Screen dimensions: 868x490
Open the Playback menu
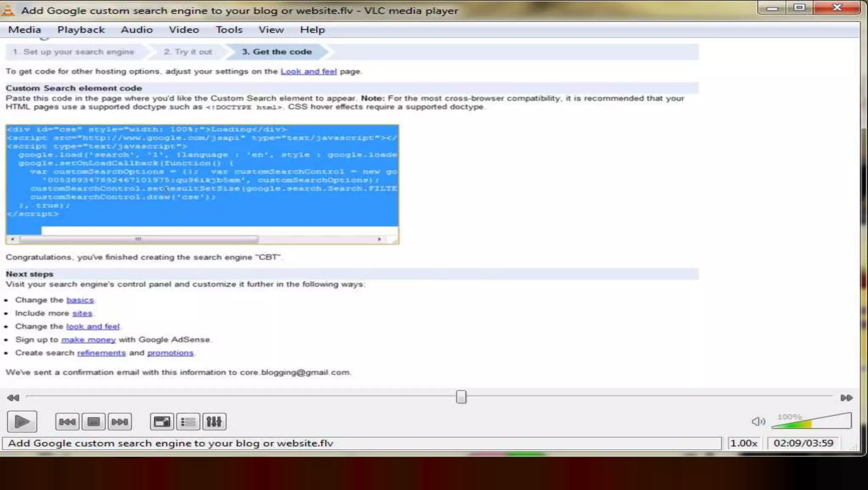(x=81, y=30)
